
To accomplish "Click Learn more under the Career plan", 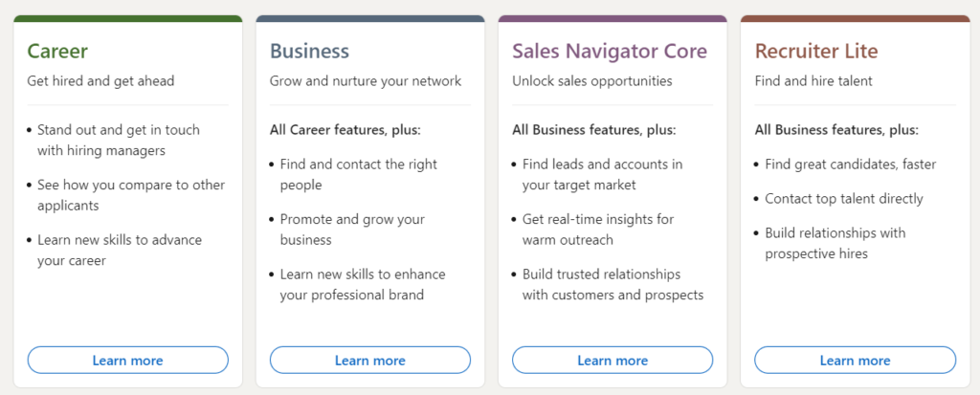I will coord(127,361).
